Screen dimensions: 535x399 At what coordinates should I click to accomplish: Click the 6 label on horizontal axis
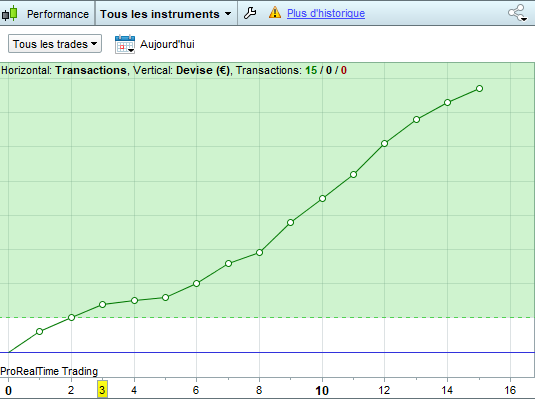196,390
